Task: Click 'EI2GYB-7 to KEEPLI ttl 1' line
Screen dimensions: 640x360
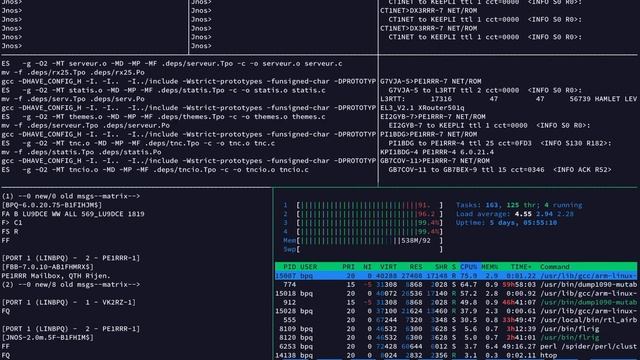Action: pos(489,125)
